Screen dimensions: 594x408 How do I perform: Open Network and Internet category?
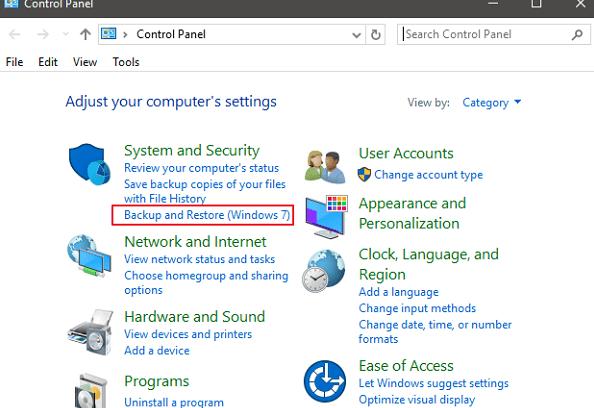point(195,242)
